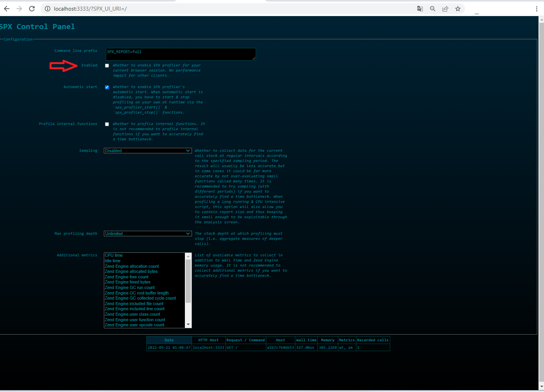
Task: Open the browser three-dot menu
Action: click(x=537, y=9)
